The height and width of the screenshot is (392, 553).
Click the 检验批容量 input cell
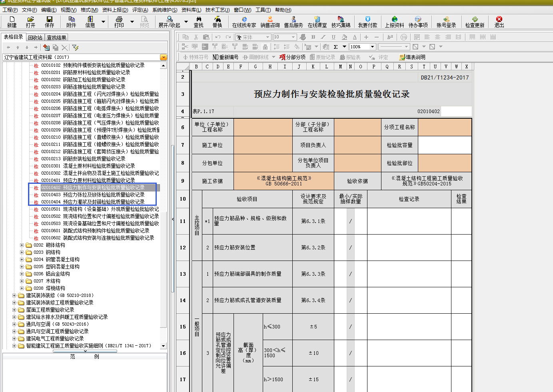click(x=445, y=145)
